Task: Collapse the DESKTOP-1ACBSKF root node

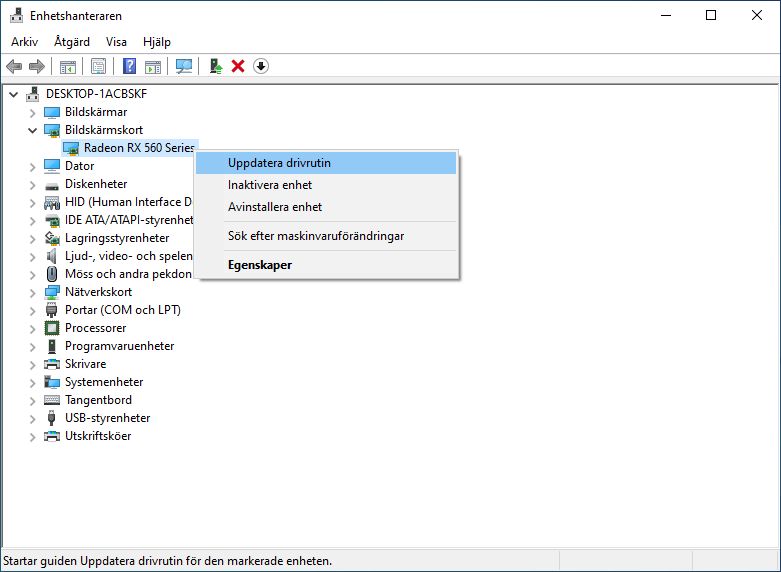Action: click(x=14, y=94)
